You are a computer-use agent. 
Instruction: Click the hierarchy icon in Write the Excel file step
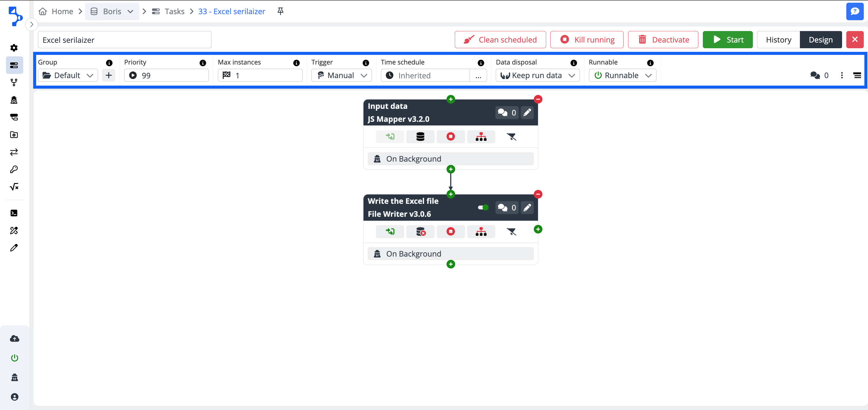(x=481, y=232)
